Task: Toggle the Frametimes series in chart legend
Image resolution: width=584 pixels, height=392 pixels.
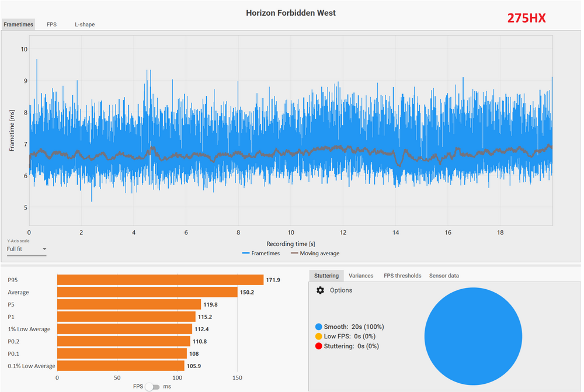Action: coord(260,254)
